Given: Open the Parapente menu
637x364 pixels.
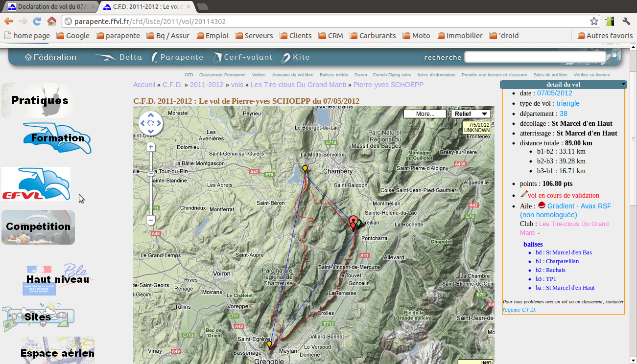Looking at the screenshot, I should (x=177, y=57).
